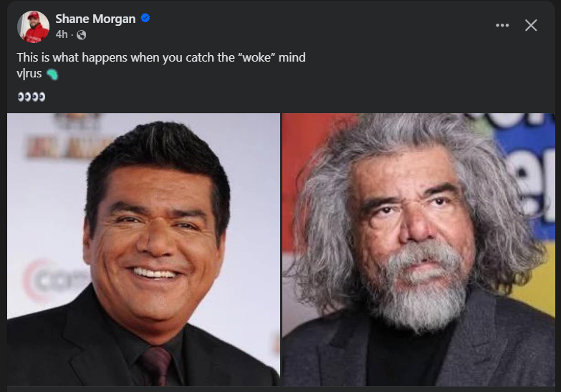Click the blue verified badge icon
The height and width of the screenshot is (392, 561).
tap(145, 18)
